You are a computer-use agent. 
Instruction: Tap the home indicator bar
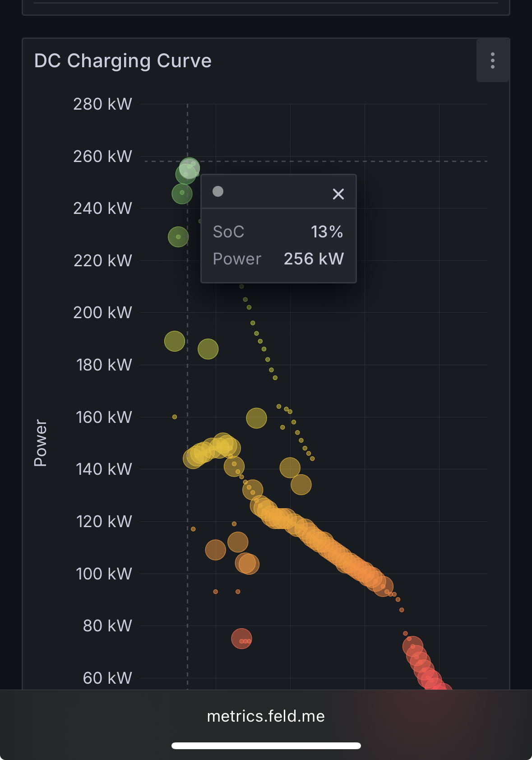coord(266,746)
